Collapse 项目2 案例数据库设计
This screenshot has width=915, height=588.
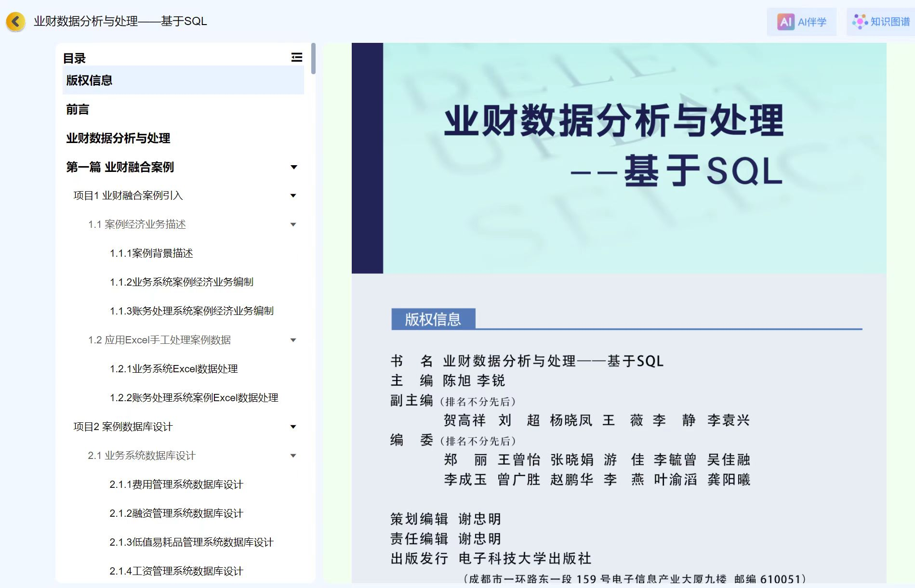294,426
